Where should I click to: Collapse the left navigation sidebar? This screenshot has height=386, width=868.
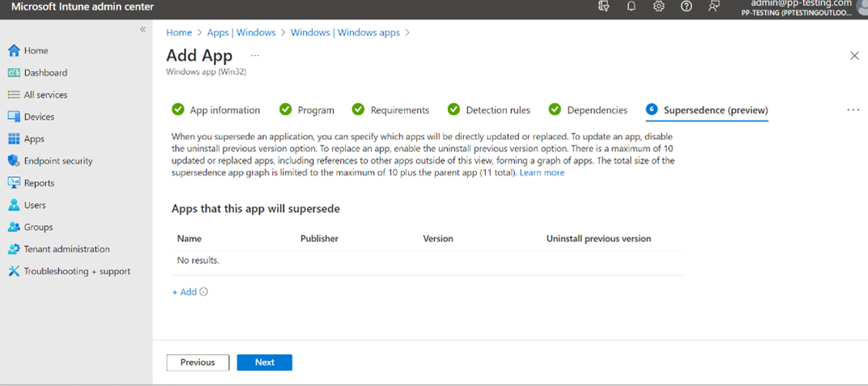point(143,29)
